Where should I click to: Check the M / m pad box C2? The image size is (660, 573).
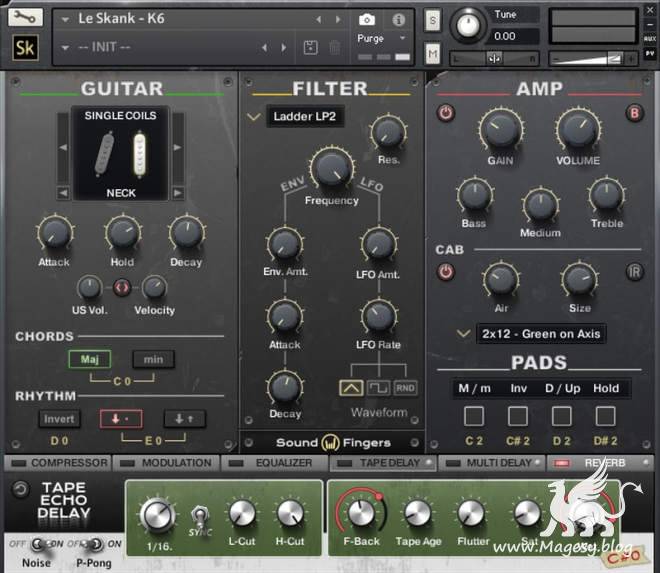click(x=474, y=416)
